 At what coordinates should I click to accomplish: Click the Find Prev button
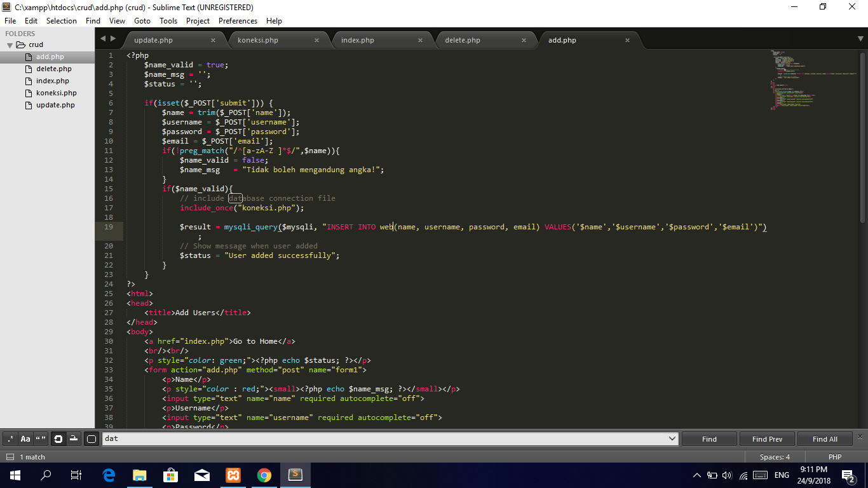(x=767, y=439)
